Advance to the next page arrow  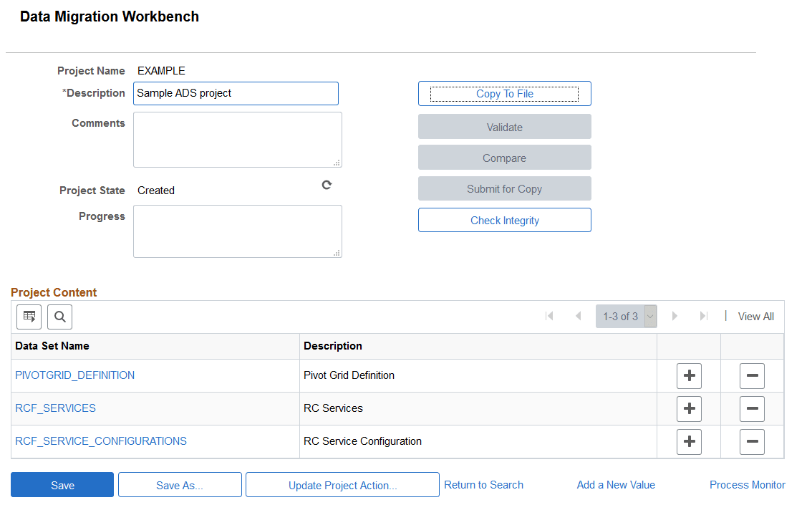675,316
